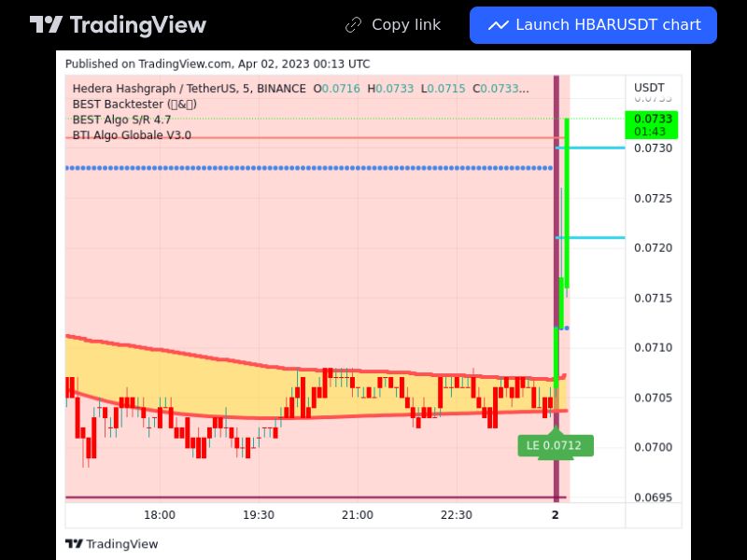Click the 0.0730 price axis value

coord(653,148)
